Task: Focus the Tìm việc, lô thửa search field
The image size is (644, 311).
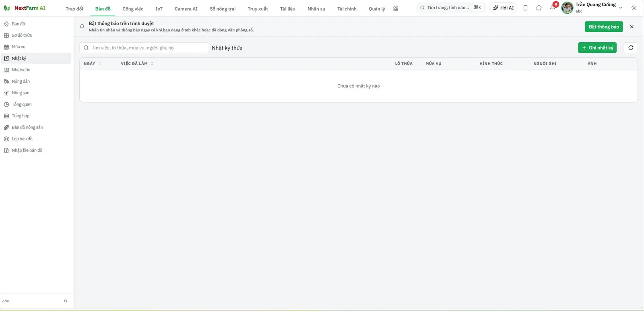Action: tap(144, 48)
